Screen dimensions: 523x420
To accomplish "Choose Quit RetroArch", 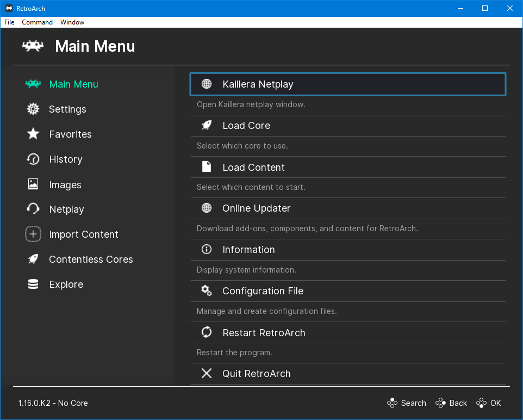I will pyautogui.click(x=348, y=374).
